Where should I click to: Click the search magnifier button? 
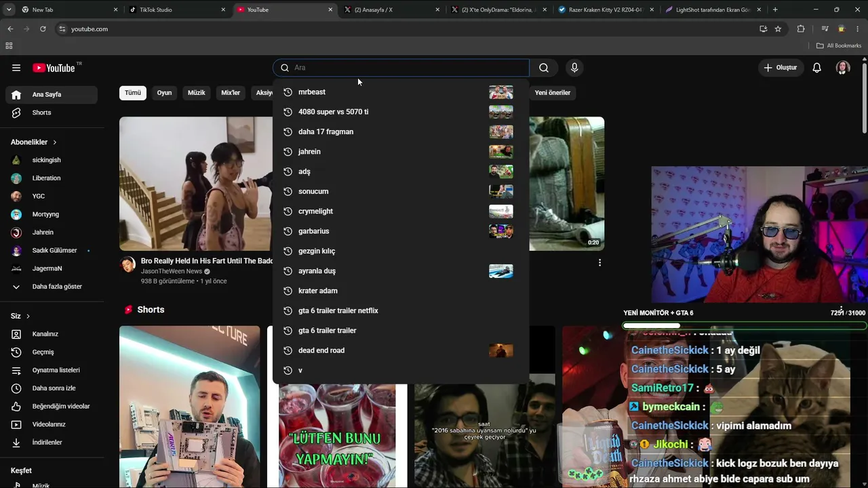click(x=544, y=68)
